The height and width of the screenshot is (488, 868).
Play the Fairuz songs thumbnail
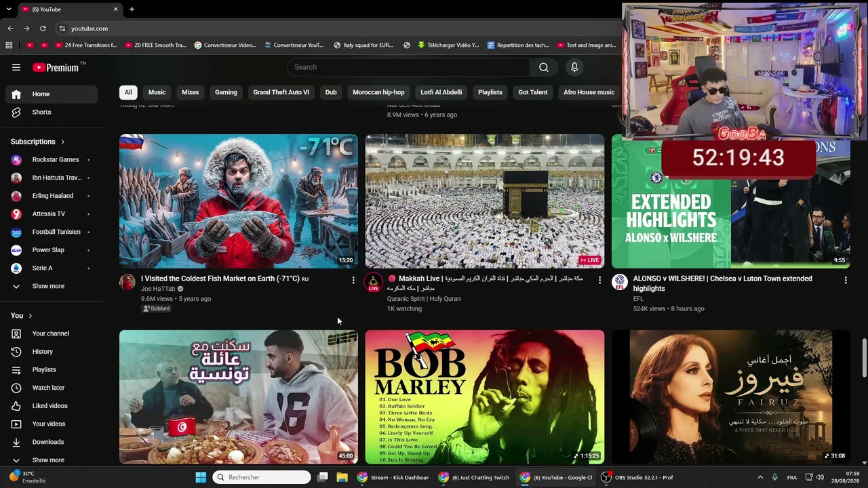click(x=731, y=397)
